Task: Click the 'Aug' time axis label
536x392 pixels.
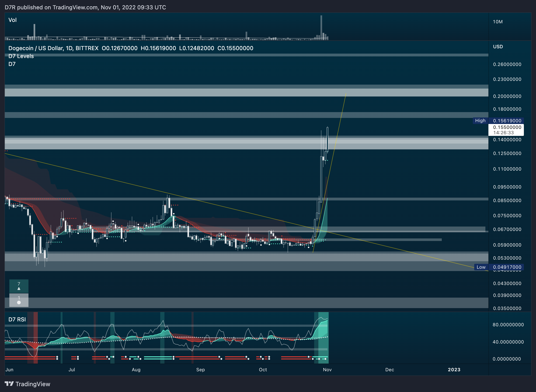Action: [136, 369]
